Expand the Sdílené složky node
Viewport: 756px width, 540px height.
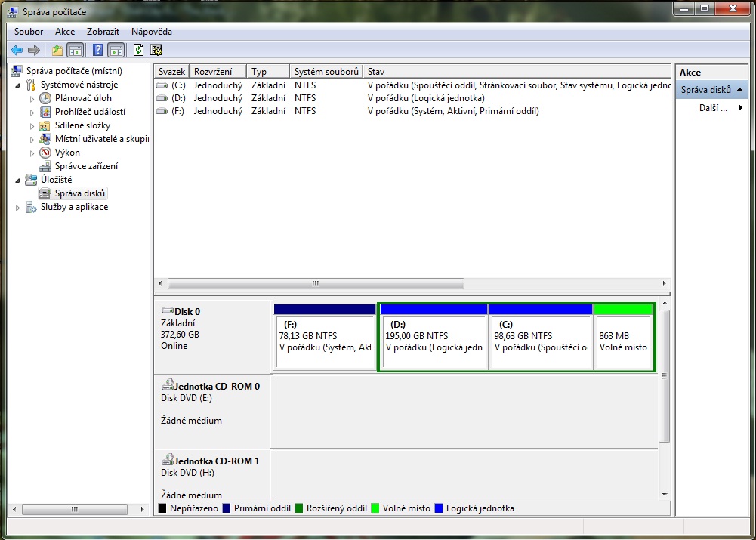[x=32, y=126]
